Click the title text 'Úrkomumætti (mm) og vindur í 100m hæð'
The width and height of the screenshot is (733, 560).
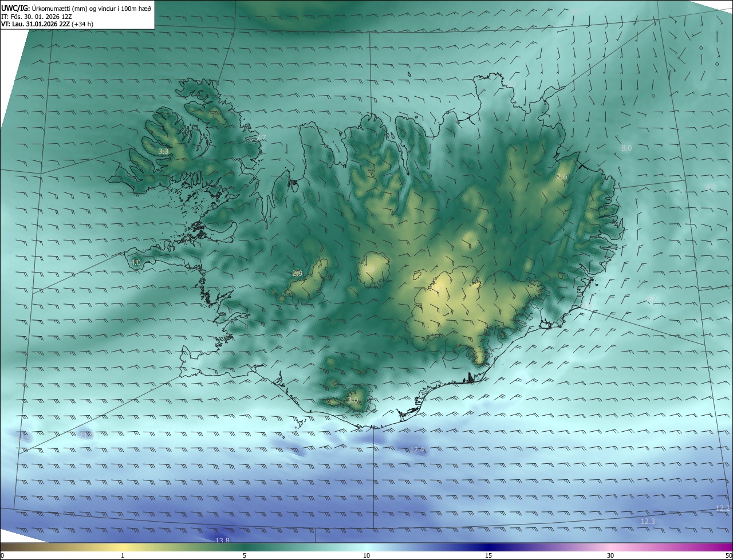(92, 8)
